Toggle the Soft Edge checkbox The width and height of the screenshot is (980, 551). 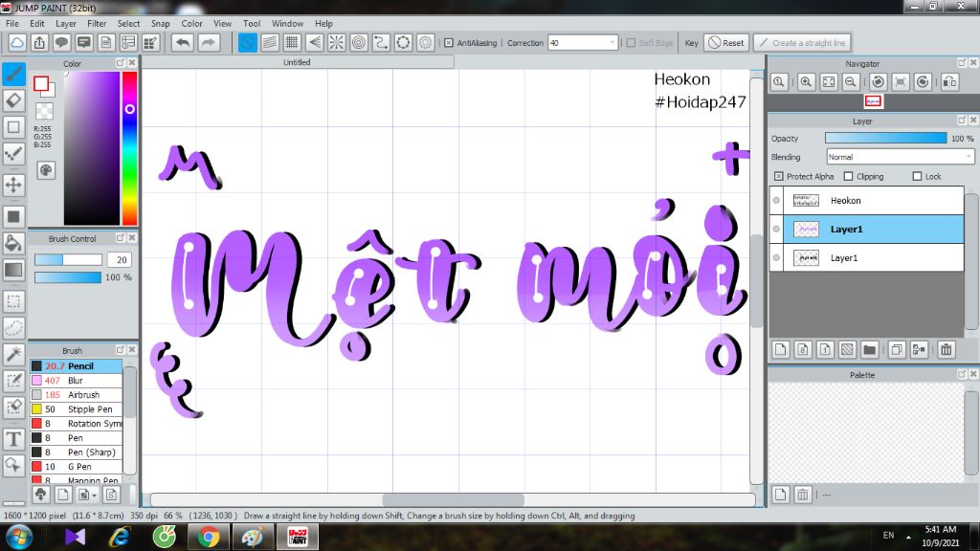631,43
